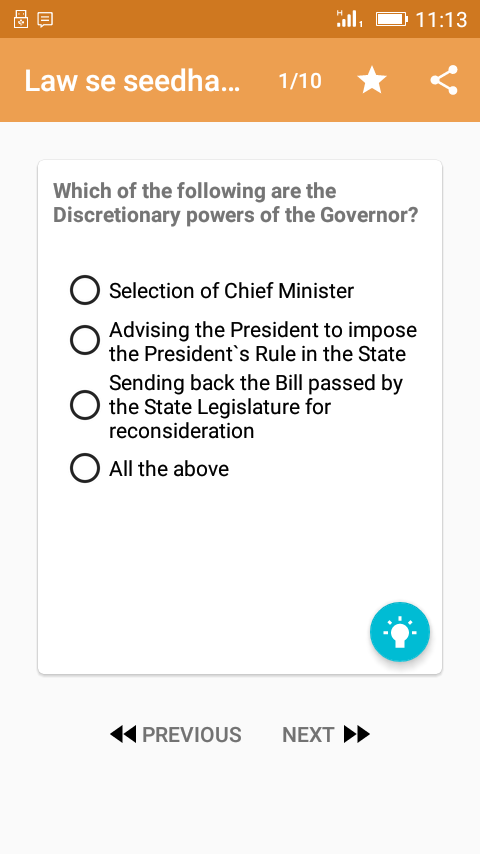This screenshot has width=480, height=854.
Task: Select 'Sending back the Bill' radio option
Action: [85, 406]
